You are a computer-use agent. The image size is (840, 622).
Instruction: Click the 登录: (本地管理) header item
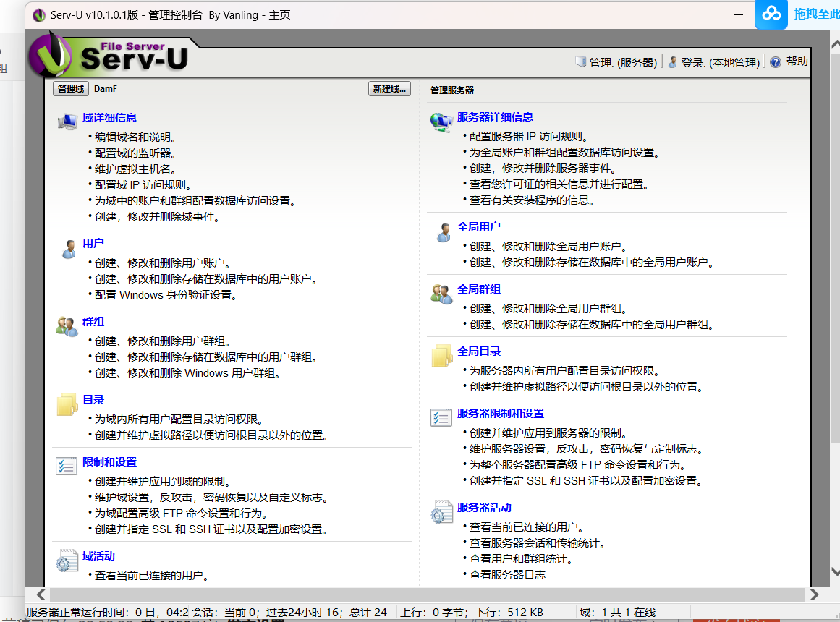tap(713, 62)
